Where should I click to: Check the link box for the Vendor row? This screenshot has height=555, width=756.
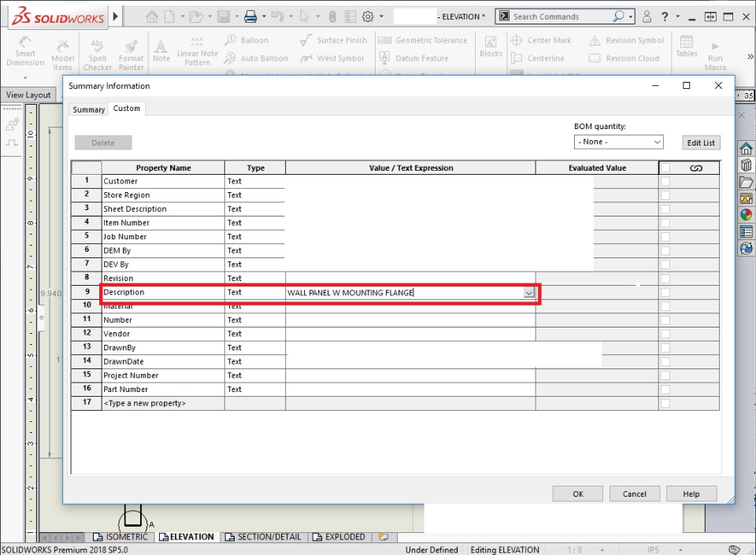coord(665,334)
